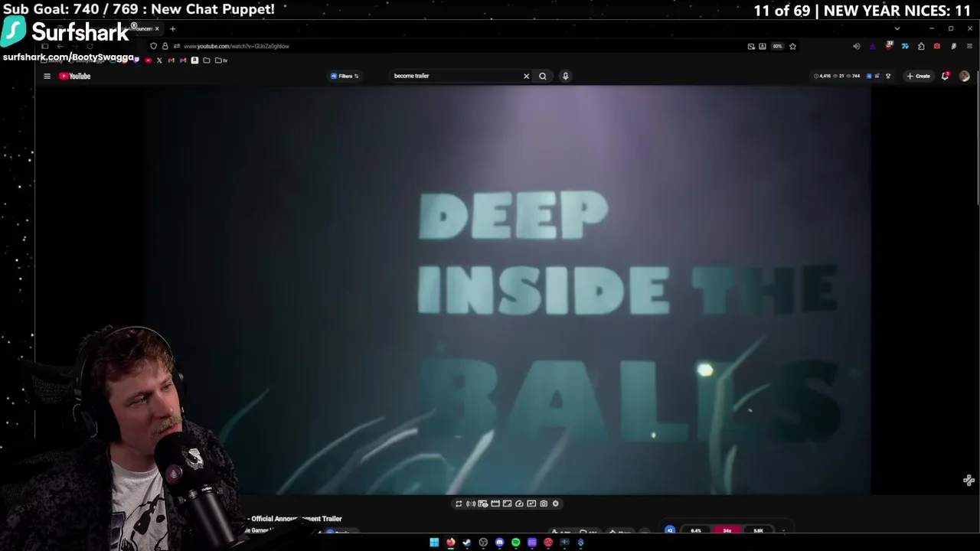Open the account avatar menu

point(964,76)
